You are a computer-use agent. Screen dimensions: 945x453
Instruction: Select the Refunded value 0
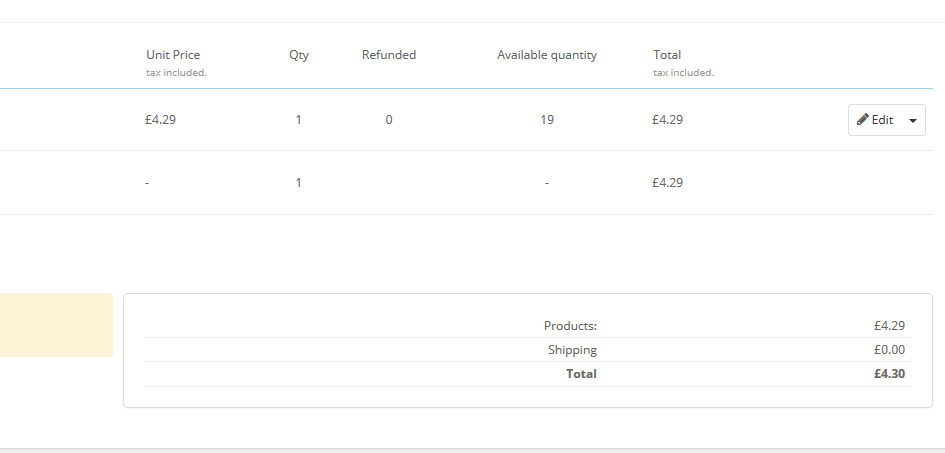pos(389,120)
